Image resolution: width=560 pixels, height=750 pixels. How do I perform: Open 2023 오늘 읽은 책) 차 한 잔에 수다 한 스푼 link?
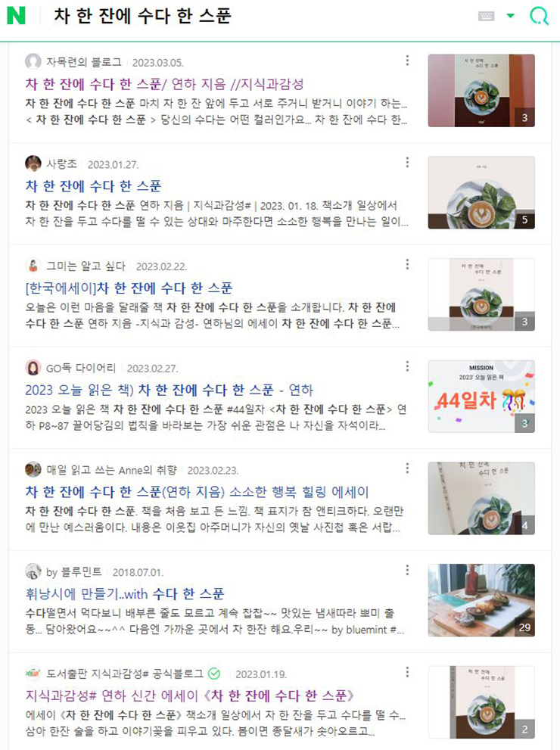click(170, 390)
